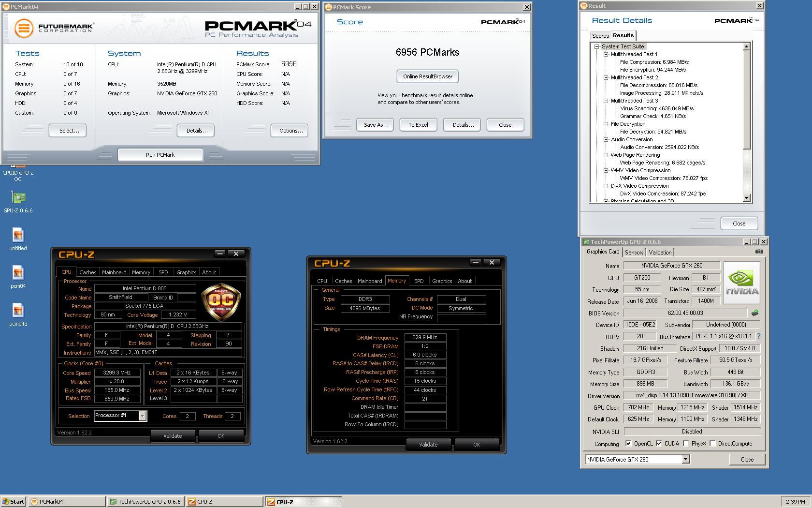The width and height of the screenshot is (812, 508).
Task: Open the Processor #1 selection dropdown
Action: (142, 416)
